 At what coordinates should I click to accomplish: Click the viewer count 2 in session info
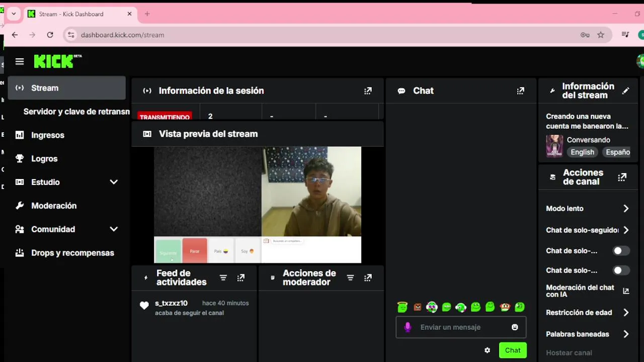coord(210,116)
